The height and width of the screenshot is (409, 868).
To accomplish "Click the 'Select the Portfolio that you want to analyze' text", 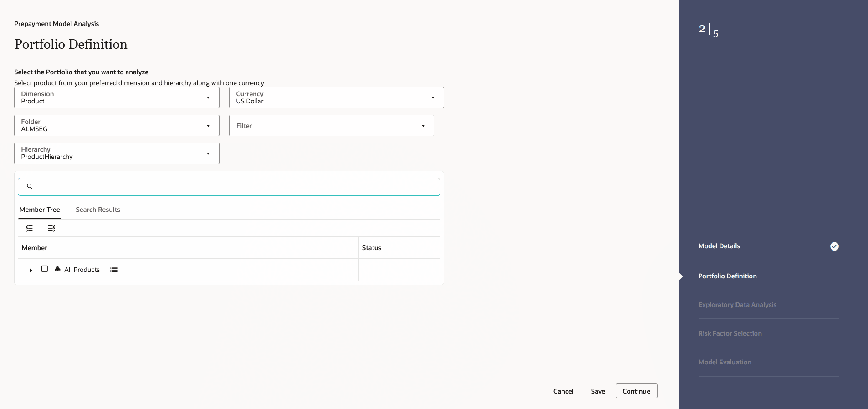I will point(81,72).
